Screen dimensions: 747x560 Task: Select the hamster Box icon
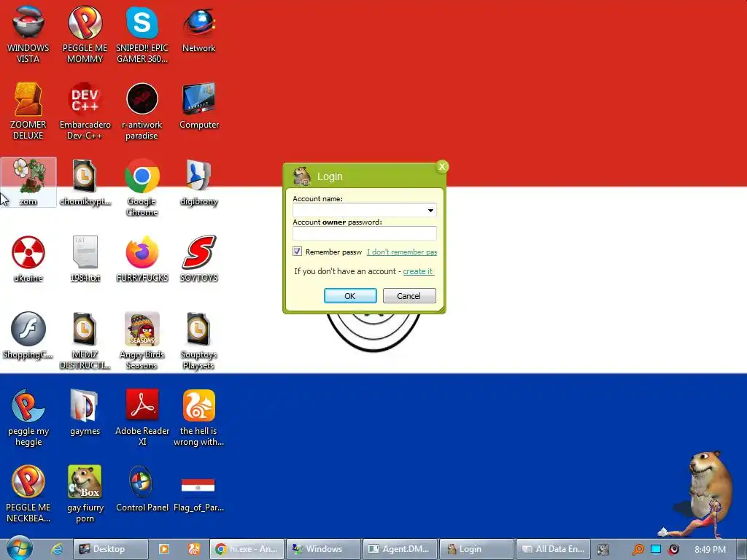85,494
